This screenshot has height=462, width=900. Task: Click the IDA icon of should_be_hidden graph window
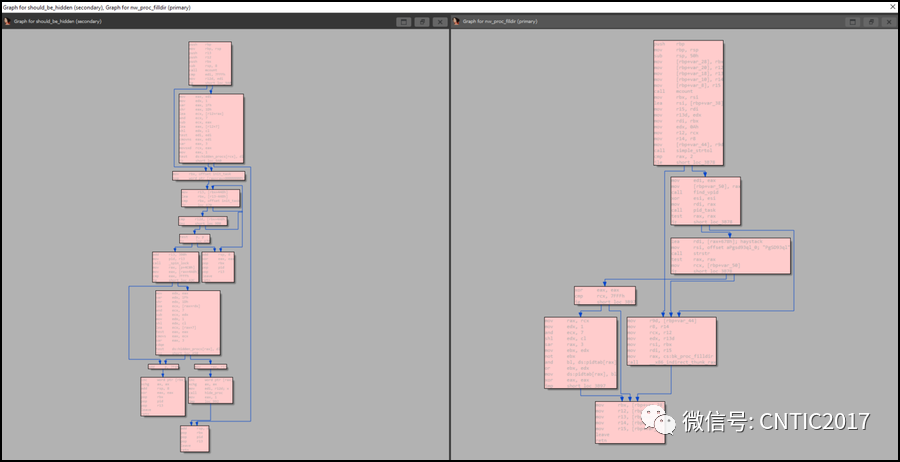point(7,21)
